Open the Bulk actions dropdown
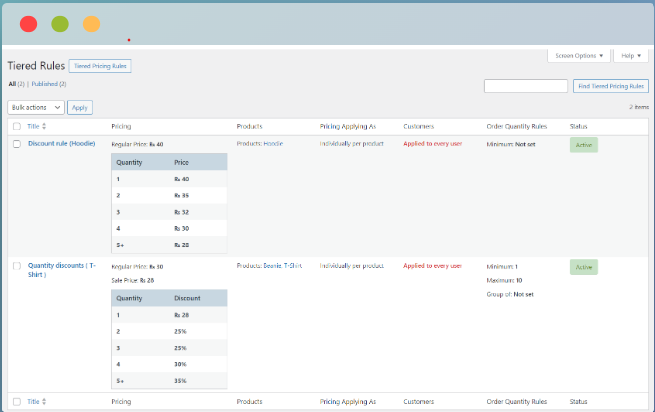This screenshot has height=412, width=655. tap(36, 107)
